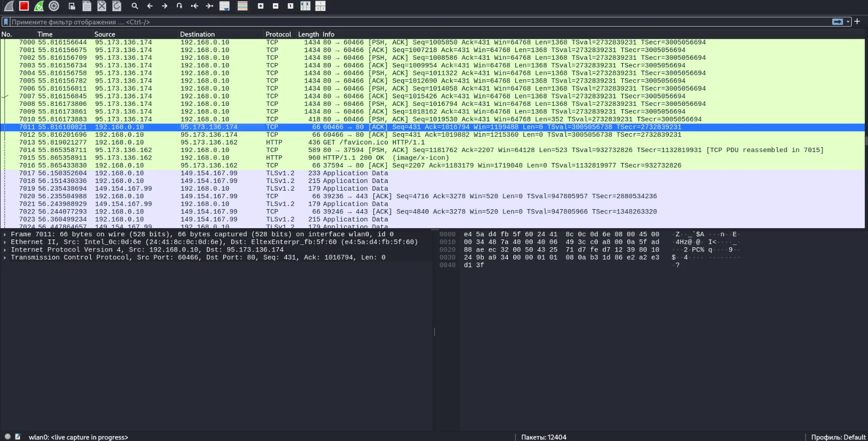Click the display filter input field
Image resolution: width=868 pixels, height=441 pixels.
point(420,22)
